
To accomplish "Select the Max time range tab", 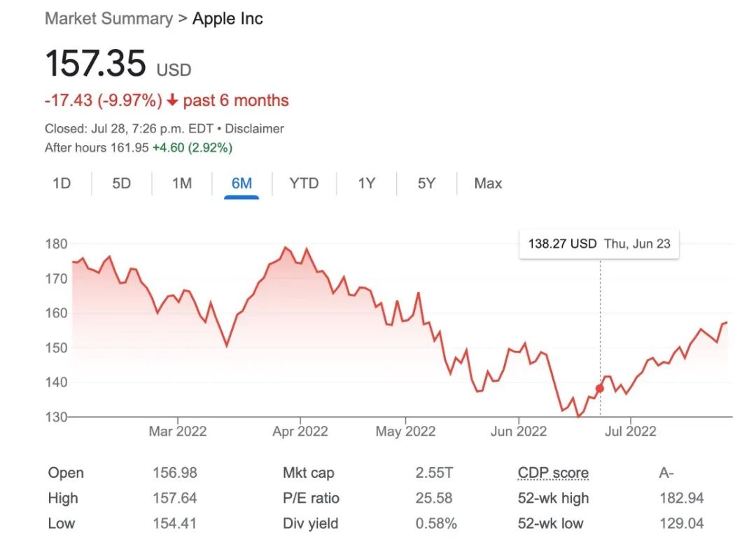I will click(x=488, y=184).
